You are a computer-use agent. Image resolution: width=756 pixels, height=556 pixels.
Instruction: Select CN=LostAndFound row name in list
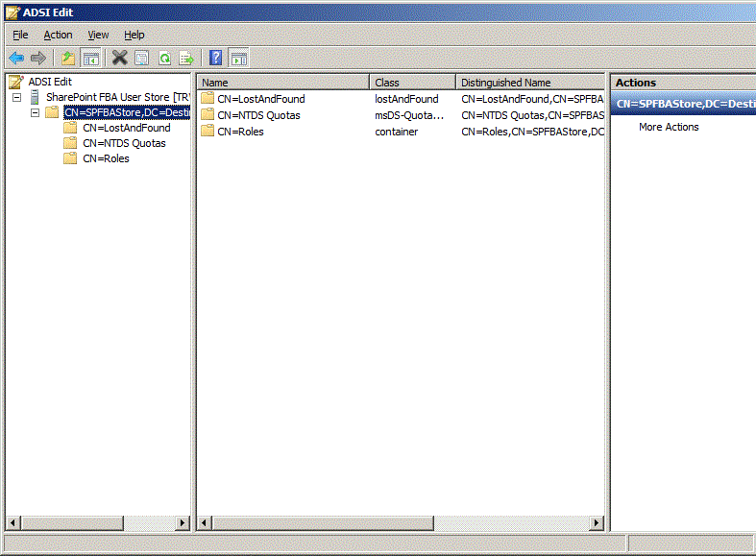point(261,99)
